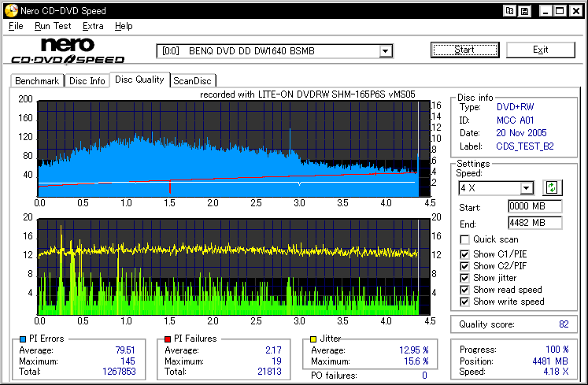Expand the Speed 4 X dropdown
This screenshot has height=385, width=588.
point(527,188)
